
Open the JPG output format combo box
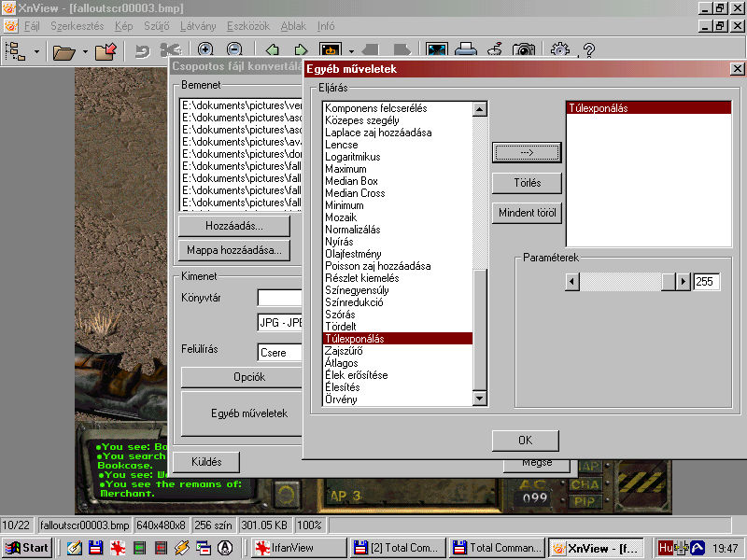coord(280,323)
